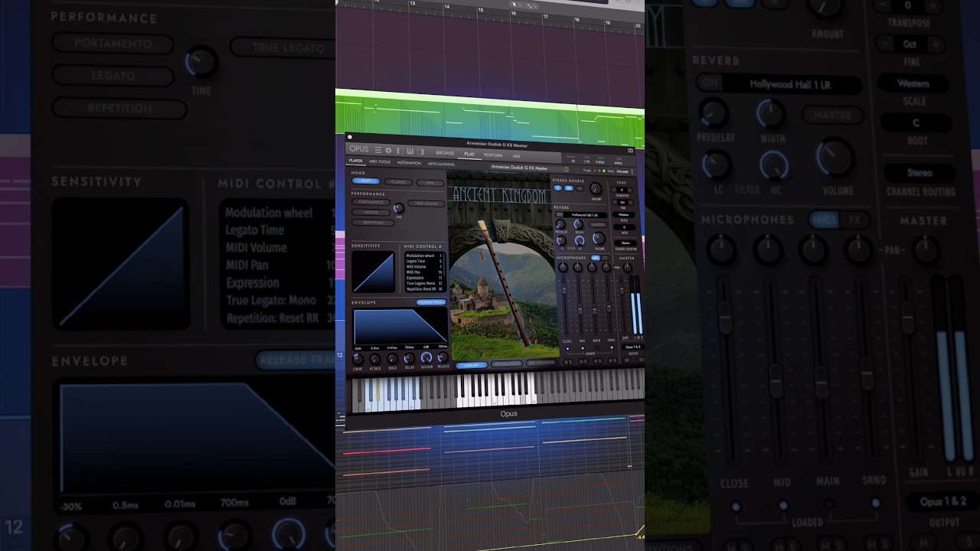Screen dimensions: 980x551
Task: Click the ARTICULATIONS button below the artwork
Action: click(x=506, y=364)
